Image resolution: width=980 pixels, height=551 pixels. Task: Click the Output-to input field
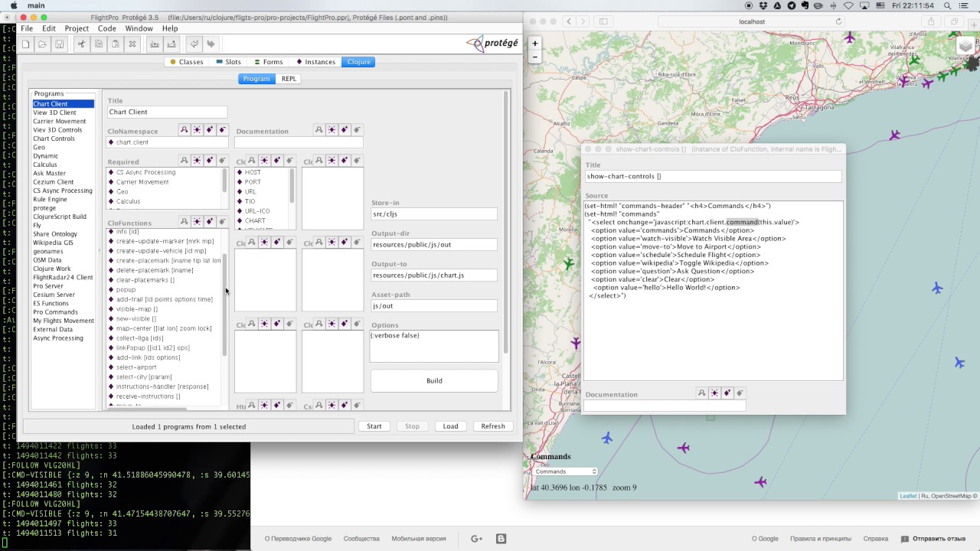(x=433, y=275)
